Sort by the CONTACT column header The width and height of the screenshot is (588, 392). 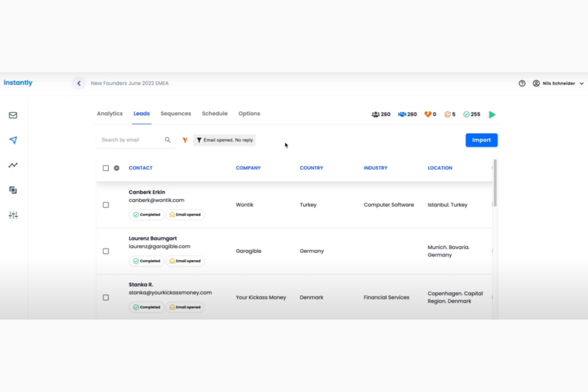(x=141, y=168)
